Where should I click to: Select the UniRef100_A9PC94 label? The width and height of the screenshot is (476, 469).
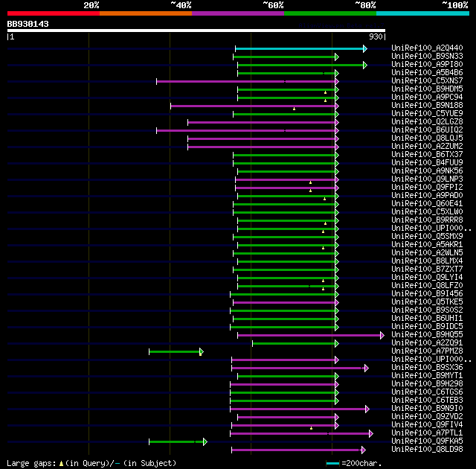pyautogui.click(x=427, y=98)
